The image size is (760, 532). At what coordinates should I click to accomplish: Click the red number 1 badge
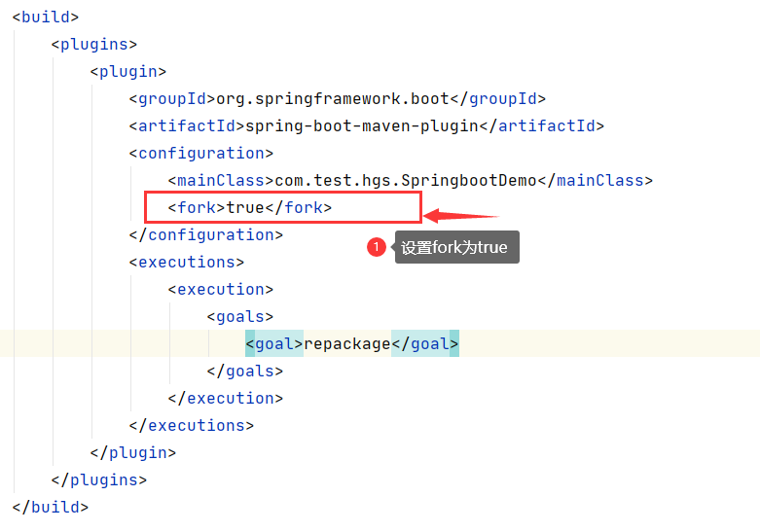click(377, 247)
